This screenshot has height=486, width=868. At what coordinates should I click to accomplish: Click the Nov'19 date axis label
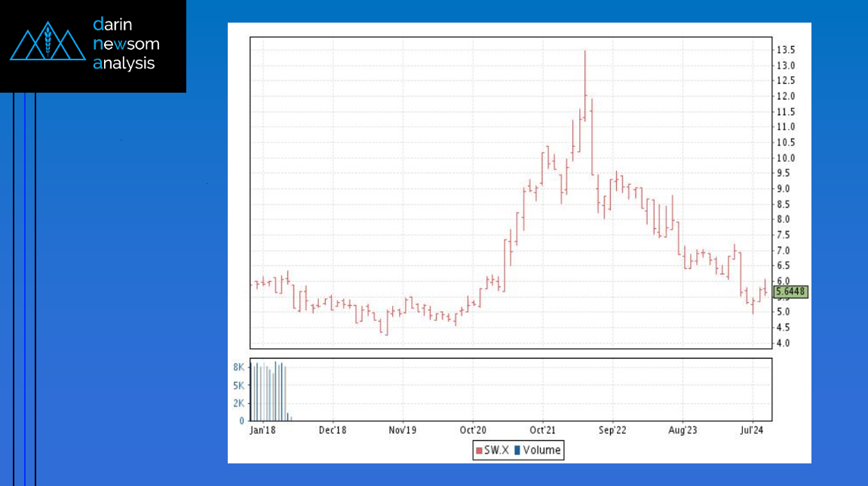coord(402,431)
